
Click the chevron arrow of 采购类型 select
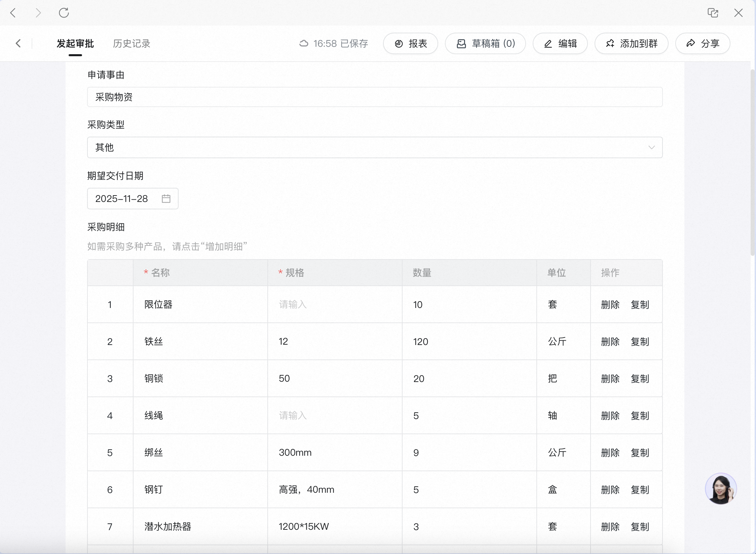[x=652, y=147]
